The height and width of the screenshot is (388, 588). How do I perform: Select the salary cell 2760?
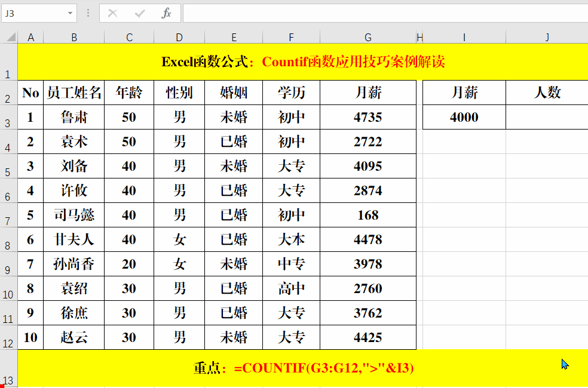coord(368,288)
